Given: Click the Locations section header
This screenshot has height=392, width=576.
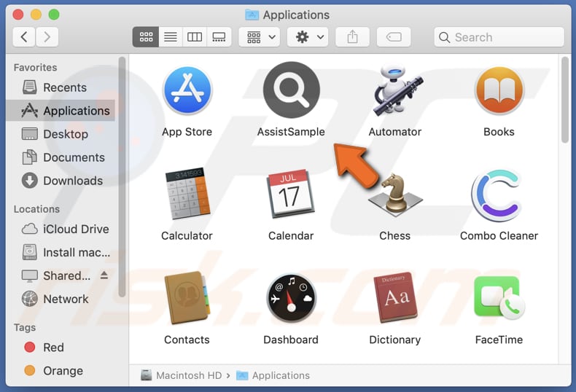Looking at the screenshot, I should 36,209.
